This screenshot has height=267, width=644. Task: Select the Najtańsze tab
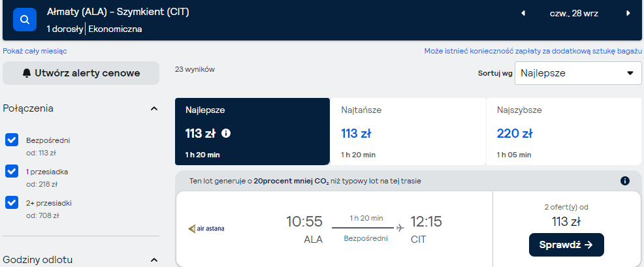(408, 131)
